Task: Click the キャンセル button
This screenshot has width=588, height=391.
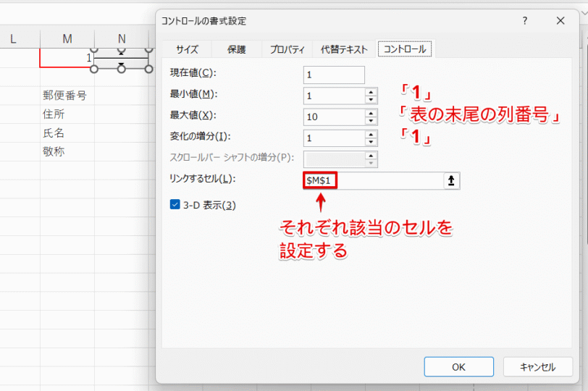Action: tap(538, 366)
